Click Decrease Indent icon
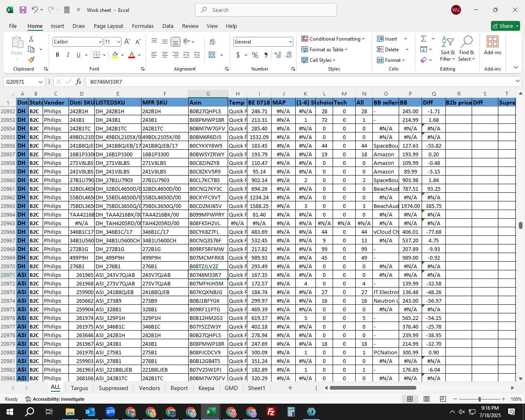 coord(186,55)
